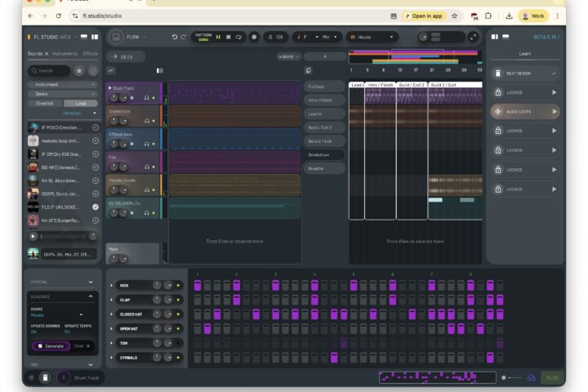Image resolution: width=588 pixels, height=392 pixels.
Task: Select the Breakdown pattern
Action: 324,154
